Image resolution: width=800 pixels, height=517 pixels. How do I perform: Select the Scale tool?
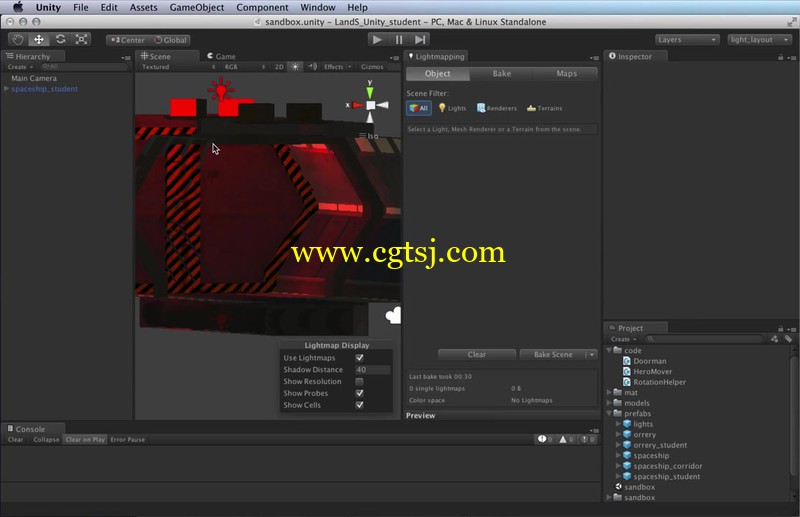pyautogui.click(x=81, y=39)
